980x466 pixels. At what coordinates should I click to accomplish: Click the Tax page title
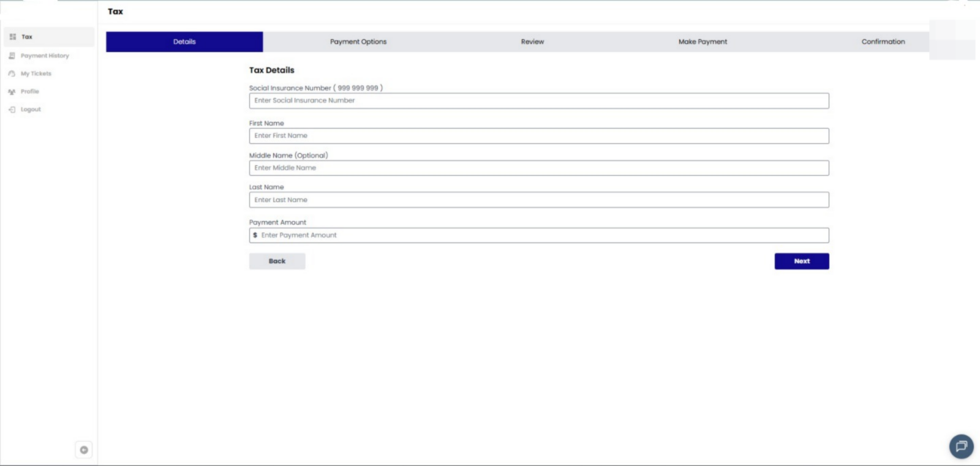[115, 12]
